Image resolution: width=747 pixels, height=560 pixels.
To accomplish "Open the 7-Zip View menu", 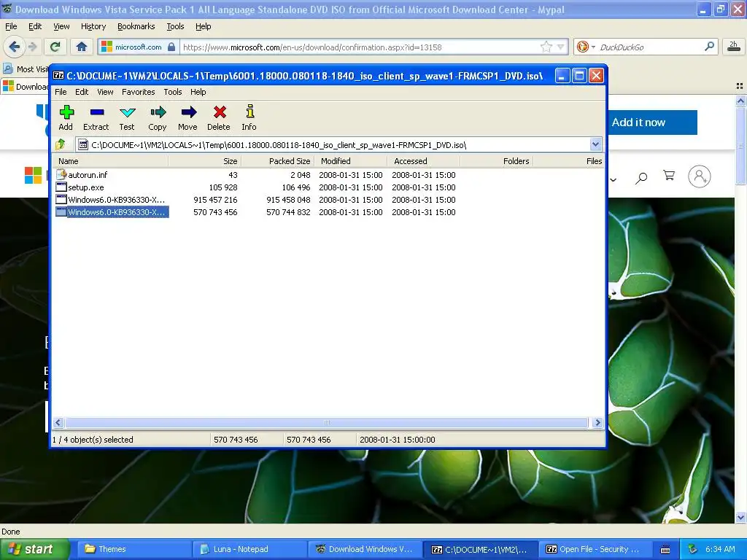I will point(105,92).
